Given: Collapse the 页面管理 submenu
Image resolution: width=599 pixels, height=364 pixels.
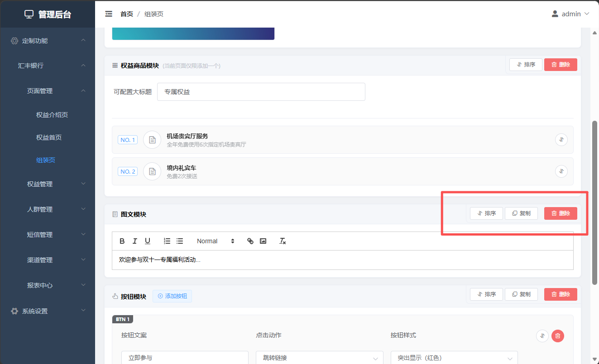Looking at the screenshot, I should pyautogui.click(x=48, y=91).
